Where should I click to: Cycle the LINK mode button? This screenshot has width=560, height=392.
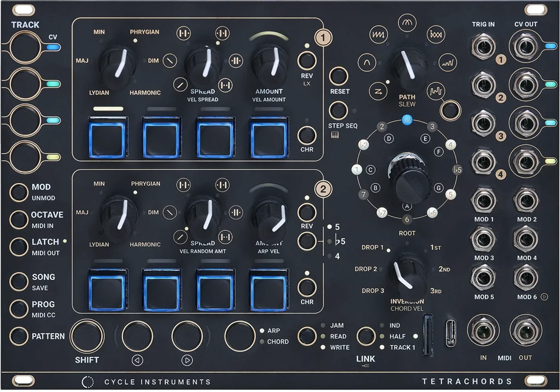coord(366,336)
